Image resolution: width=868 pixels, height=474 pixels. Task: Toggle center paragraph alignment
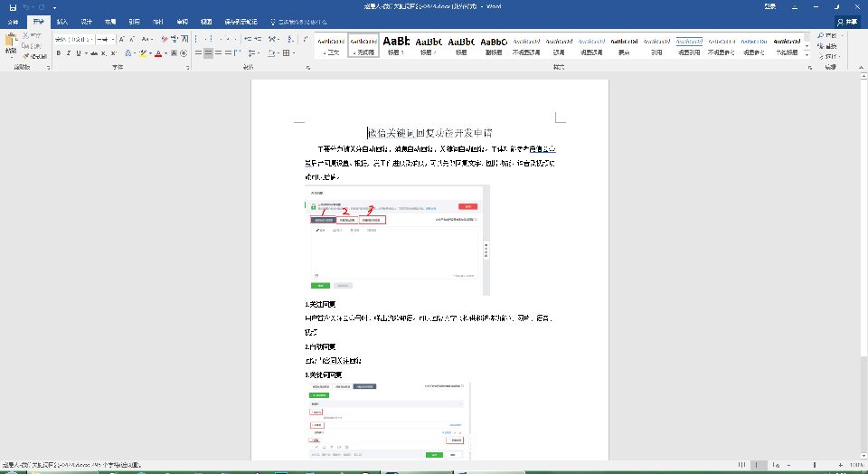[208, 53]
